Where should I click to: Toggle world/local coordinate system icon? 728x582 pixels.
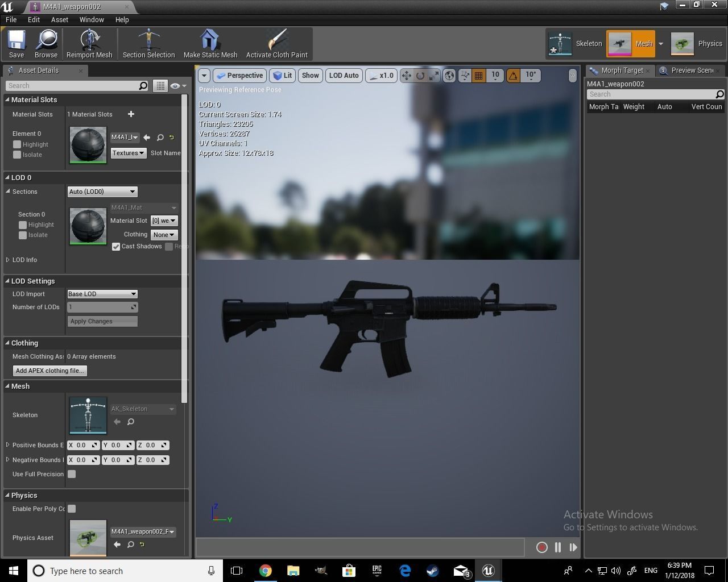(449, 76)
